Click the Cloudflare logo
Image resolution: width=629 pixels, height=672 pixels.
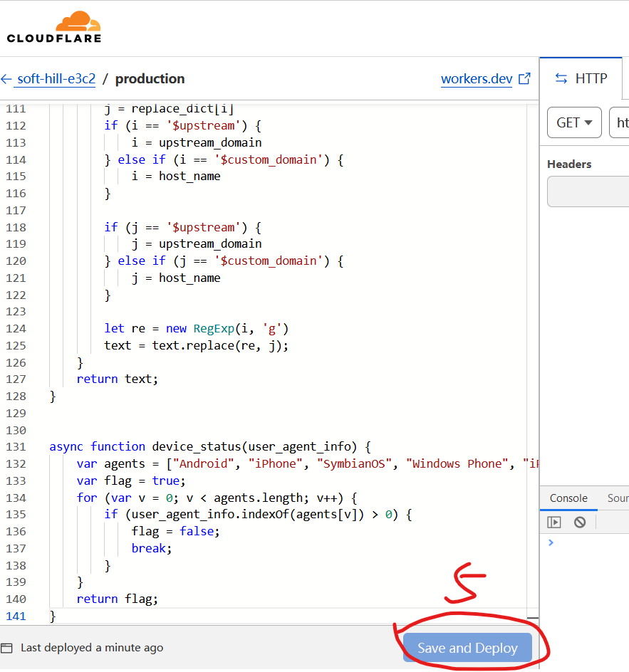pyautogui.click(x=54, y=27)
